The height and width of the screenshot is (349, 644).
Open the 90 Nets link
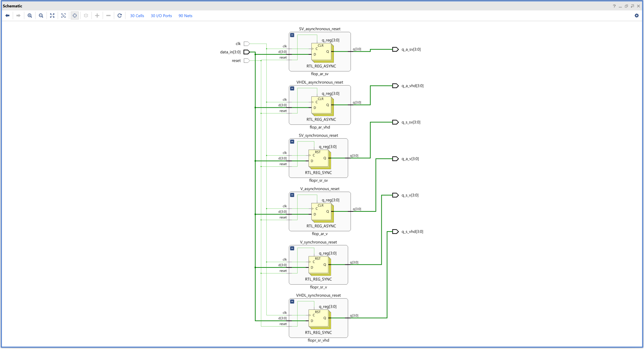(185, 16)
